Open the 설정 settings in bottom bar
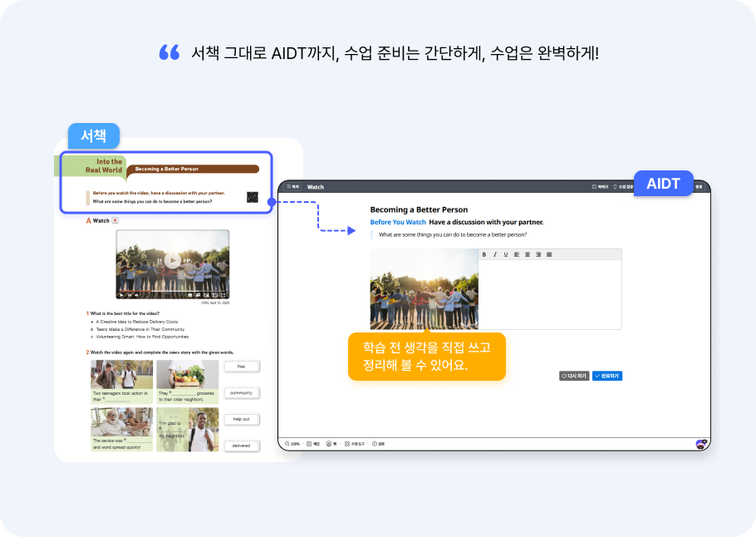 [x=379, y=444]
